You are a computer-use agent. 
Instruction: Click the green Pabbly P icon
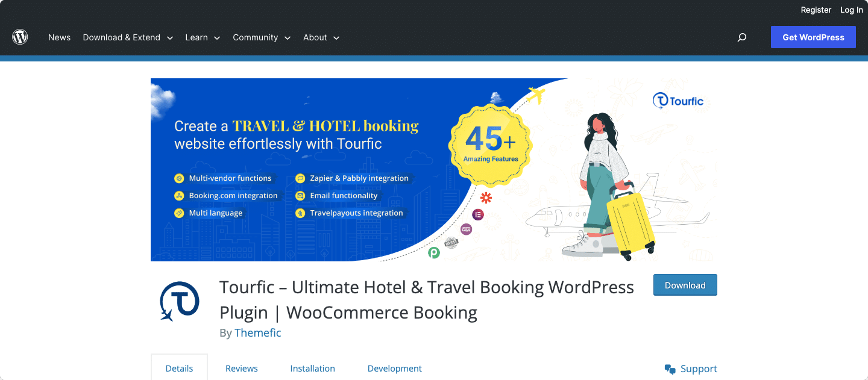click(x=434, y=253)
